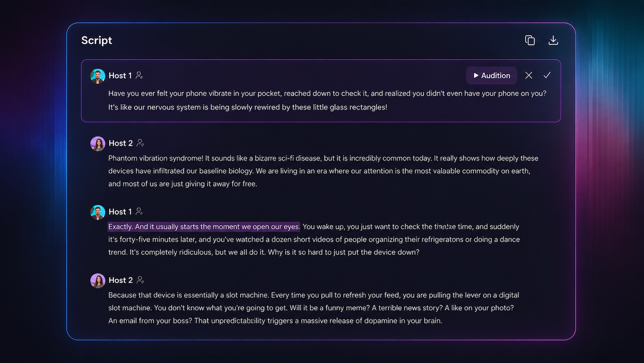Click the 'You wake up' sentence text
Image resolution: width=644 pixels, height=363 pixels.
point(314,239)
